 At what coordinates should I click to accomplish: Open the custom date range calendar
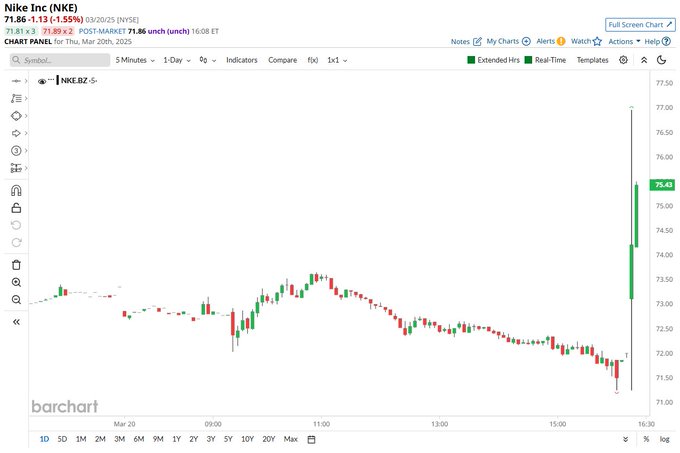[x=311, y=439]
